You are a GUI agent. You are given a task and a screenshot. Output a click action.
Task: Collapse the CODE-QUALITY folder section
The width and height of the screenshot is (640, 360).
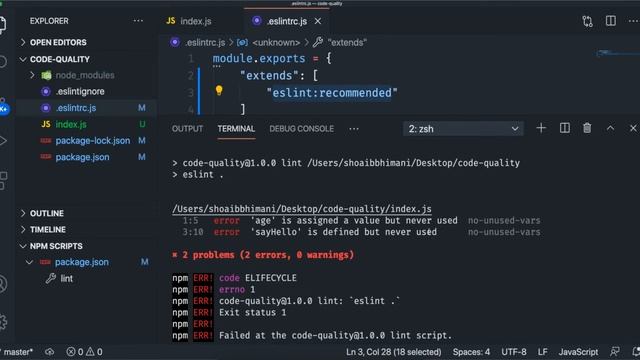click(x=60, y=59)
